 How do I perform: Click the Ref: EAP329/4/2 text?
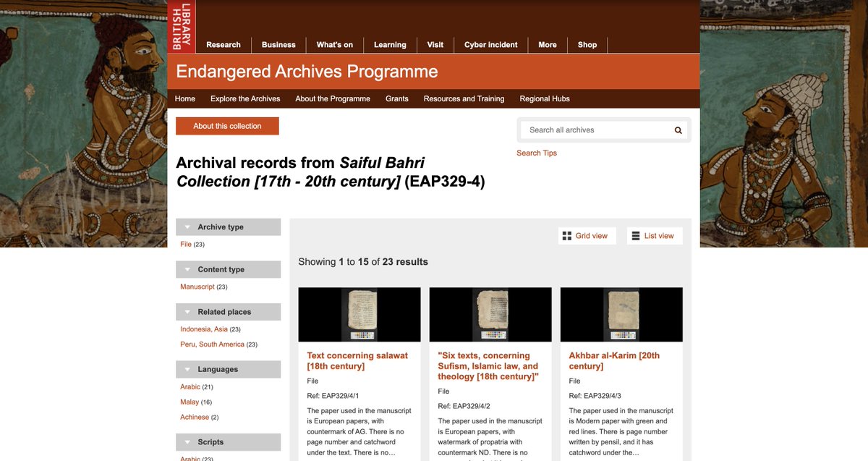(464, 406)
